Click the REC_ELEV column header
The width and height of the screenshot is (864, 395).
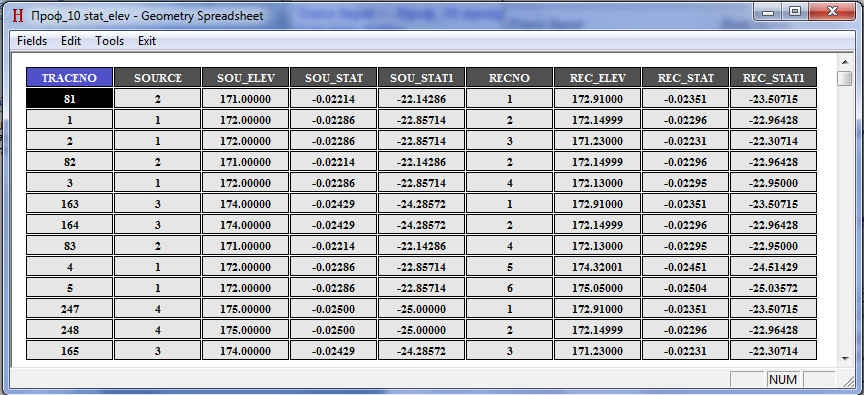click(597, 78)
